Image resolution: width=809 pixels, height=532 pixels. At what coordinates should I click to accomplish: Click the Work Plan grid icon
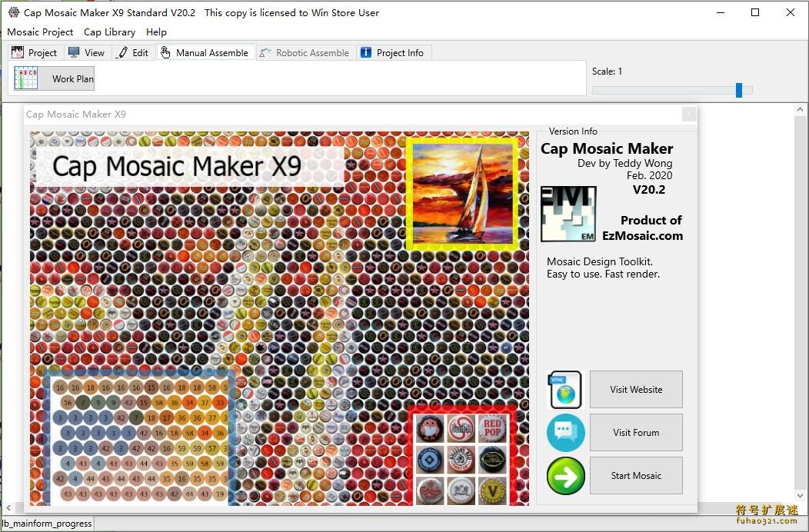click(x=25, y=78)
